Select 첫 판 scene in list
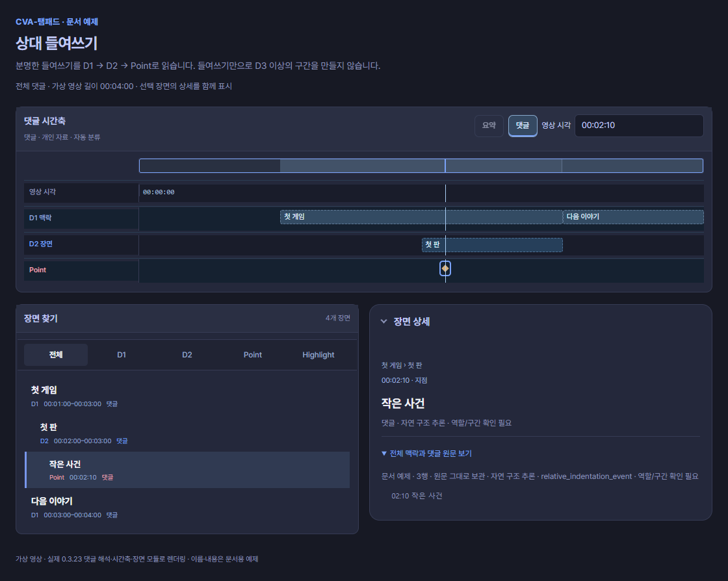Viewport: 728px width, 581px height. 187,433
